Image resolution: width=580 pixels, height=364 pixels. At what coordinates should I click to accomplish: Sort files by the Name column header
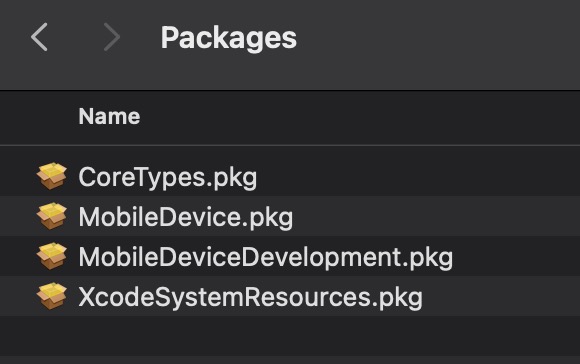[109, 117]
